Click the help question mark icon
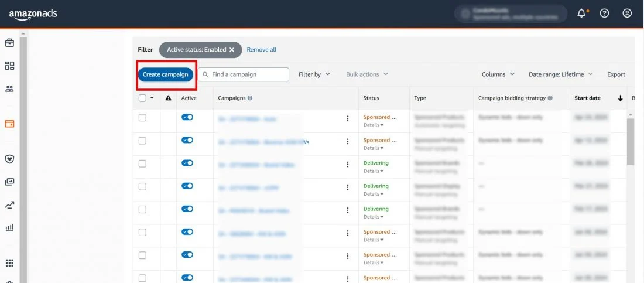This screenshot has height=283, width=644. 605,13
